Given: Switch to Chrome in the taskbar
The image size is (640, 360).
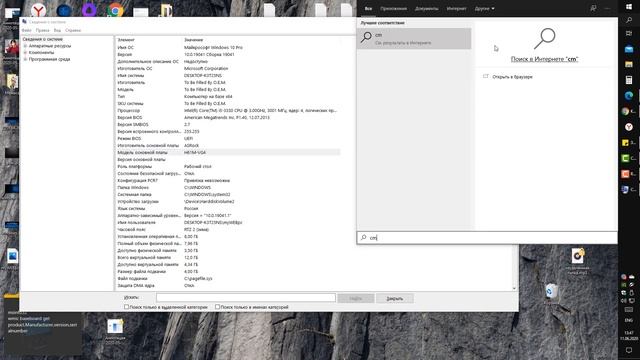Looking at the screenshot, I should click(626, 111).
